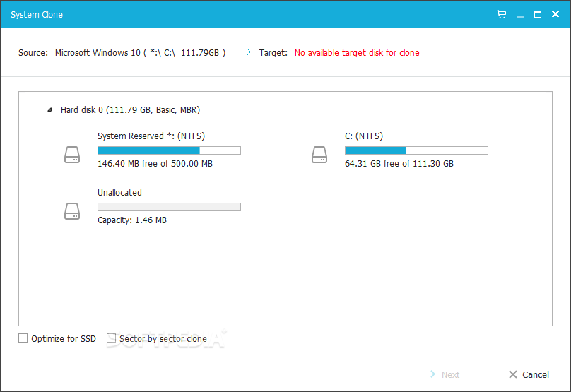Enable Optimize for SSD checkbox

(x=23, y=338)
